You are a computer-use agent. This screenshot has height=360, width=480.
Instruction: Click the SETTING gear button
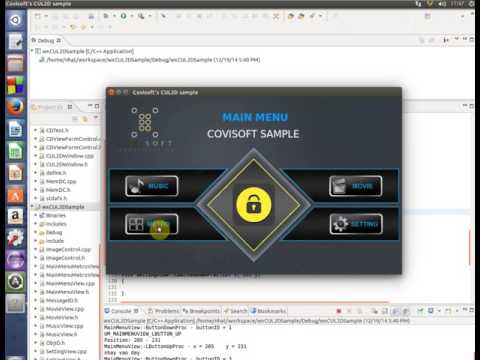pyautogui.click(x=356, y=224)
